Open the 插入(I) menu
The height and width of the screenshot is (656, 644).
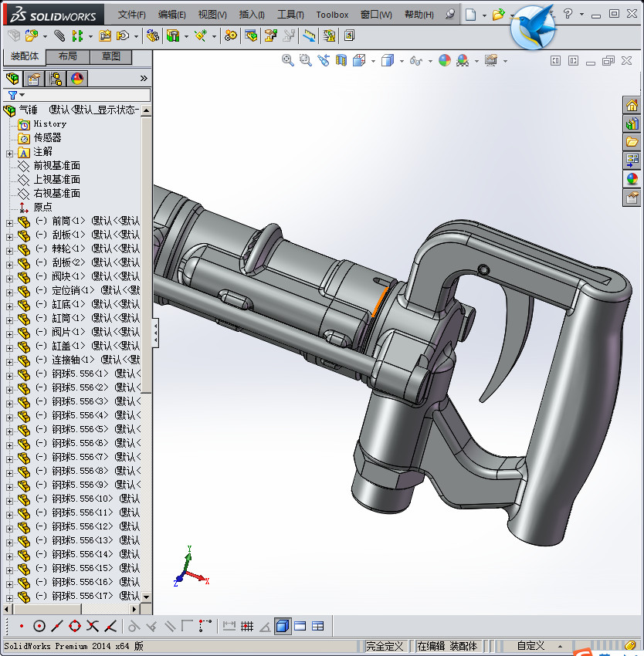click(x=251, y=15)
